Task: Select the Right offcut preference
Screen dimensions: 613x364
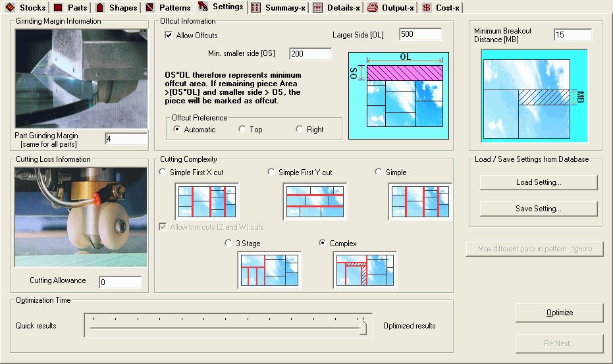Action: [x=300, y=130]
